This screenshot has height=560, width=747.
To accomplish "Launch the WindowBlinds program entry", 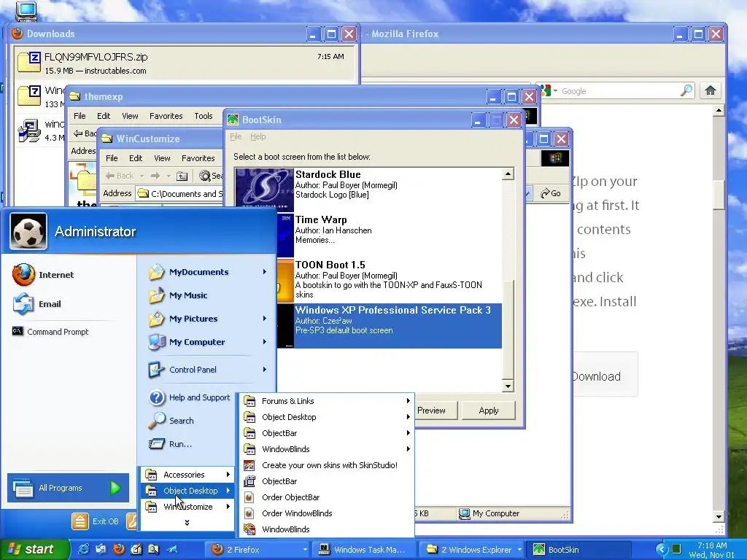I will click(x=327, y=529).
